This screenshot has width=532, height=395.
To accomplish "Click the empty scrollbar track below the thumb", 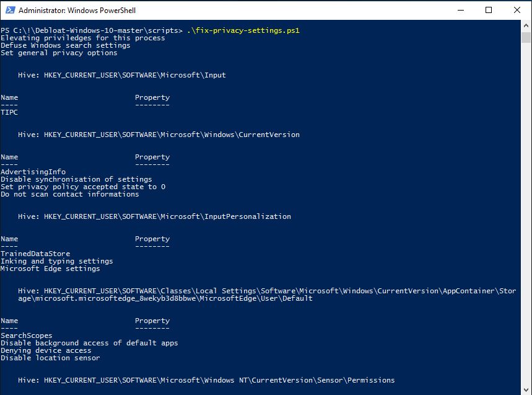I will click(x=526, y=217).
